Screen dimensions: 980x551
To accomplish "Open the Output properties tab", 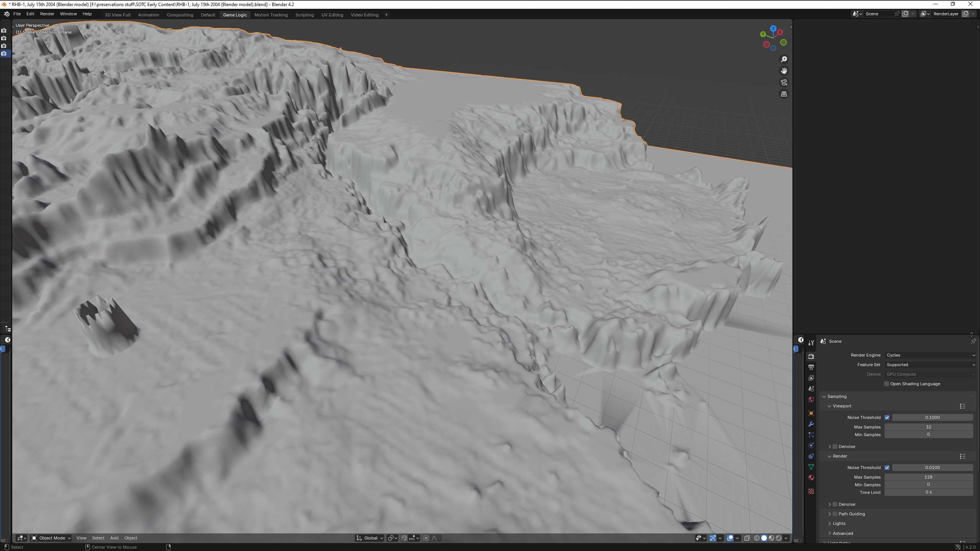I will pyautogui.click(x=811, y=367).
